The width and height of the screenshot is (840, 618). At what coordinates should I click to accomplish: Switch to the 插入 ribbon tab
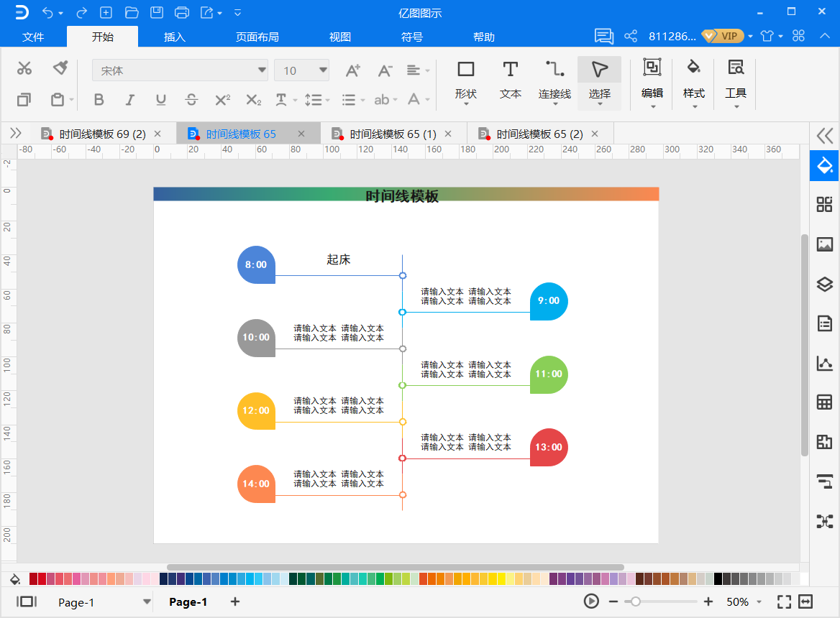[x=174, y=37]
